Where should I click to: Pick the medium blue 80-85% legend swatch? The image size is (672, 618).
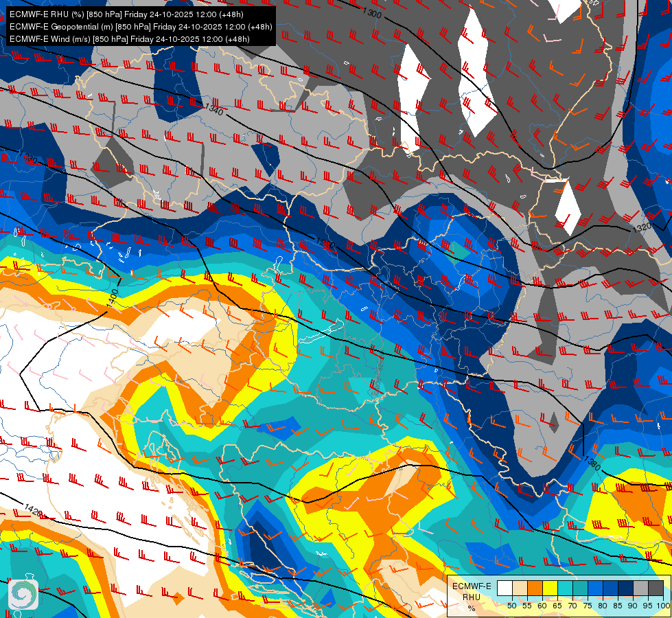(x=611, y=588)
